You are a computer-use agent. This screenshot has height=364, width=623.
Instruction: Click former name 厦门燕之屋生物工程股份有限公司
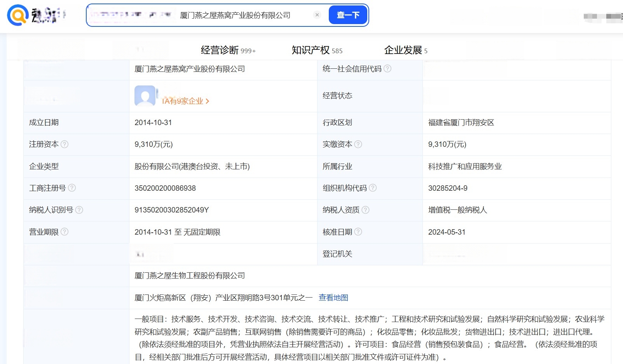pos(190,275)
